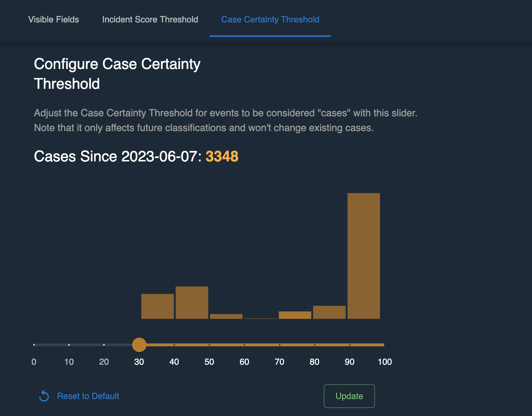Click the highlighted histogram bar at 70-80
The height and width of the screenshot is (416, 532).
point(295,315)
